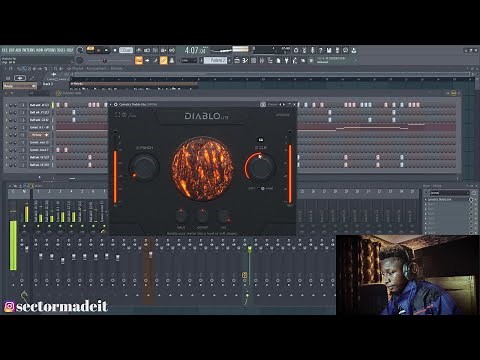Screen dimensions: 480x360
Task: Open the Mixer view icon
Action: (x=262, y=60)
